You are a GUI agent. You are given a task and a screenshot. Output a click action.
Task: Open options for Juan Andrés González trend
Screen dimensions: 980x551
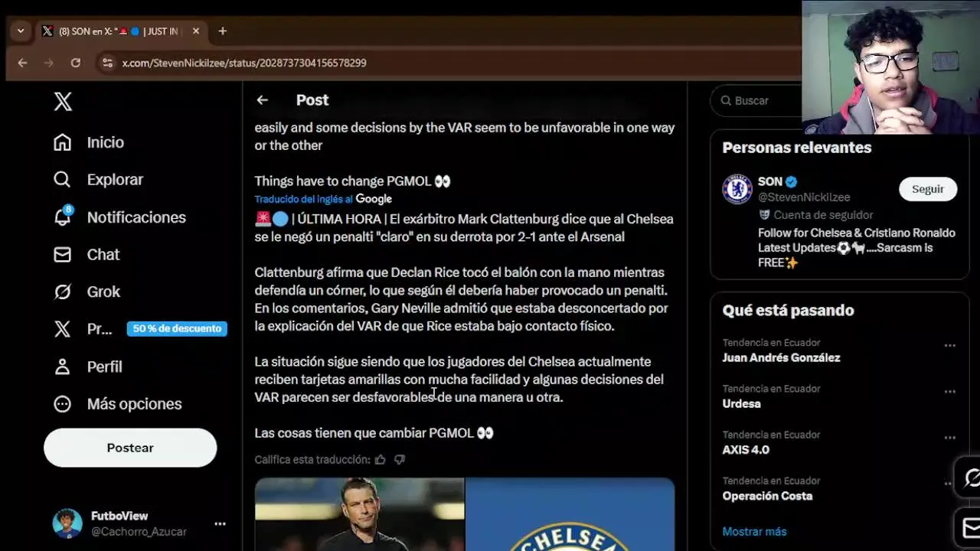[949, 346]
